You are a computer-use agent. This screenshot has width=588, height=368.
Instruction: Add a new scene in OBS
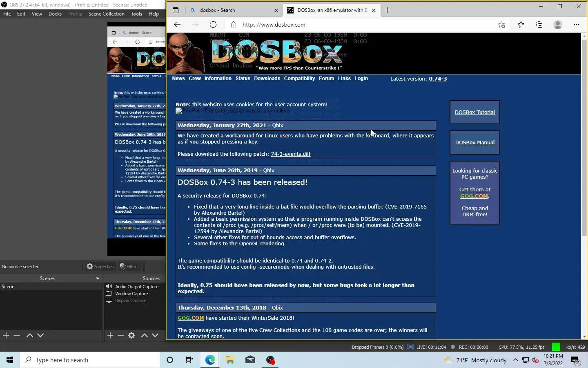[x=6, y=335]
